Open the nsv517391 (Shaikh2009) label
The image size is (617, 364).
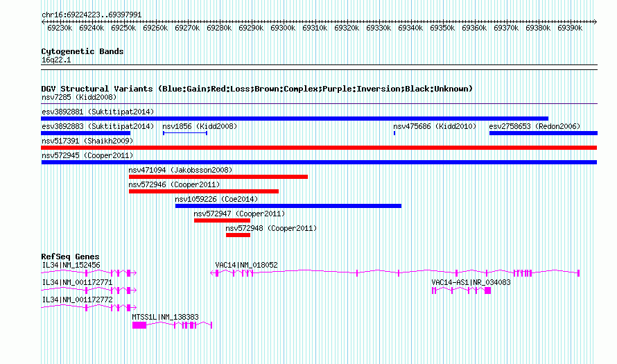pyautogui.click(x=87, y=141)
